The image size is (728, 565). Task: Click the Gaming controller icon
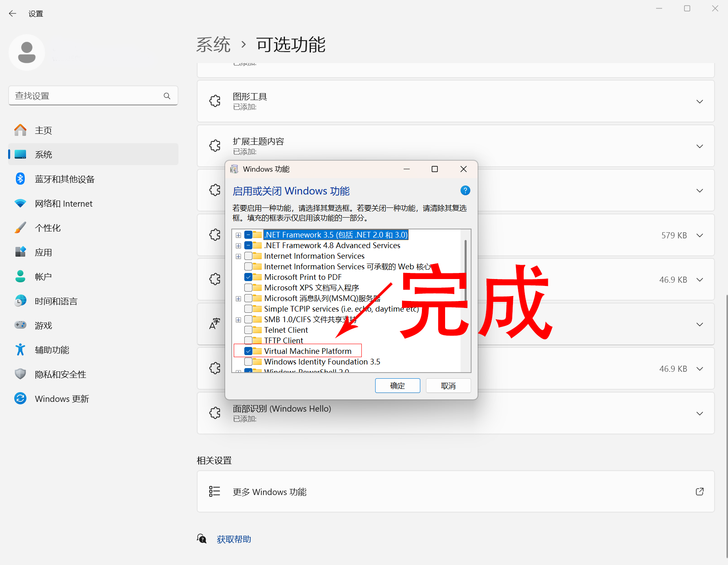20,325
